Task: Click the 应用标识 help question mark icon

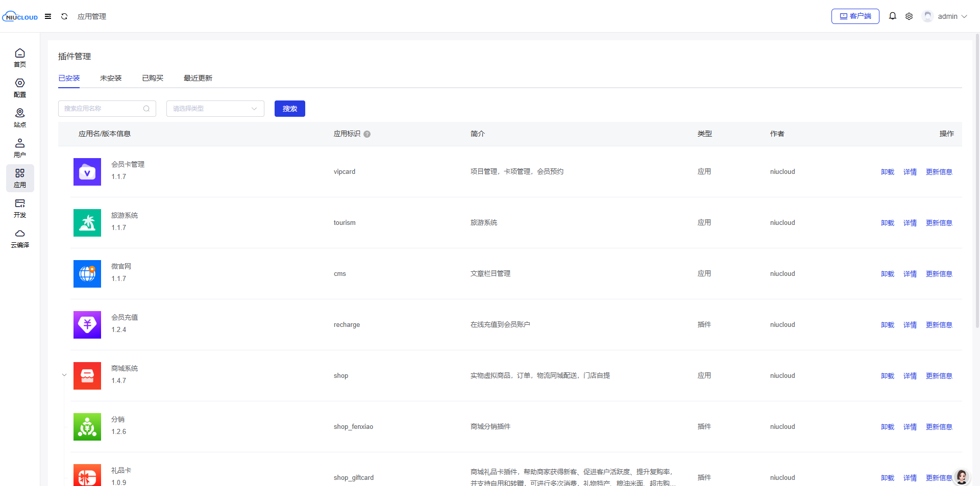Action: tap(367, 134)
